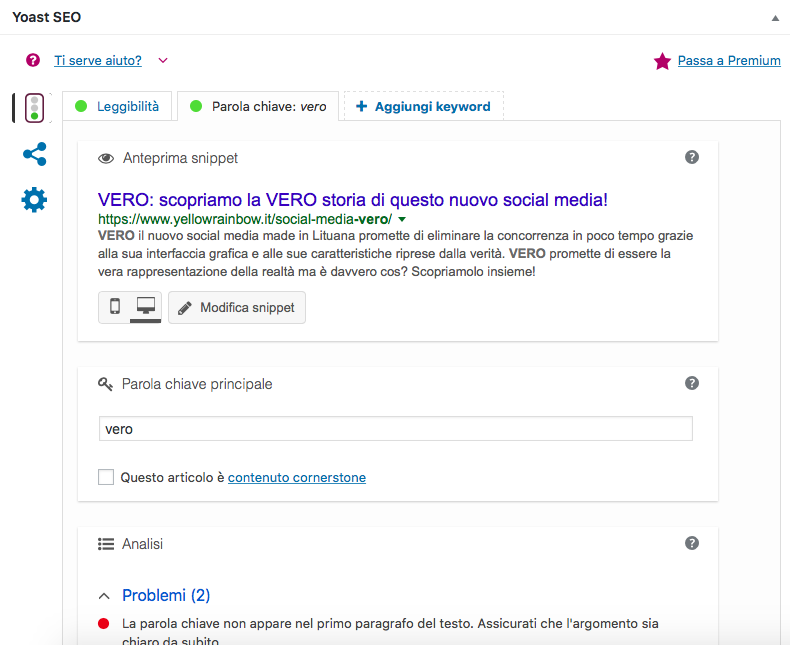Open the social share settings icon
790x645 pixels.
pyautogui.click(x=34, y=154)
